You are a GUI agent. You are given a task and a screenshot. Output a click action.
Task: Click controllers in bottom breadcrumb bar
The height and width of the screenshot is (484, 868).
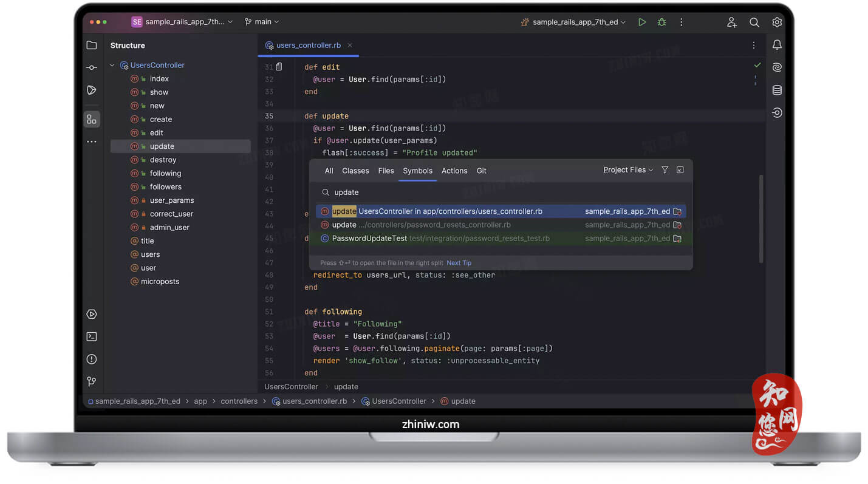(x=239, y=401)
